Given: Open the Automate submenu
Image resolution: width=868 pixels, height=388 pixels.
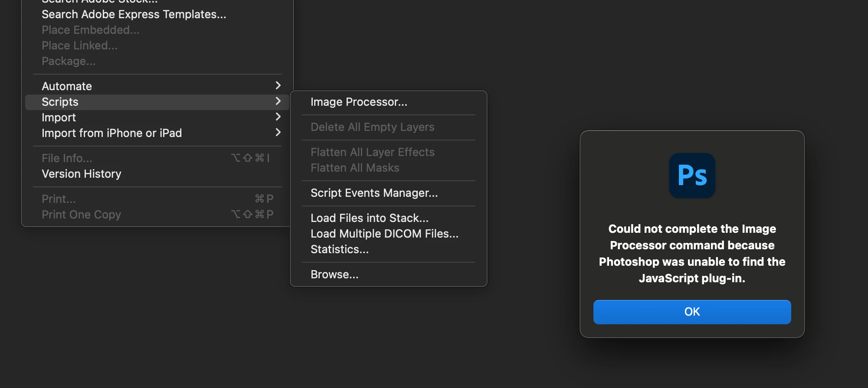Looking at the screenshot, I should (x=157, y=86).
